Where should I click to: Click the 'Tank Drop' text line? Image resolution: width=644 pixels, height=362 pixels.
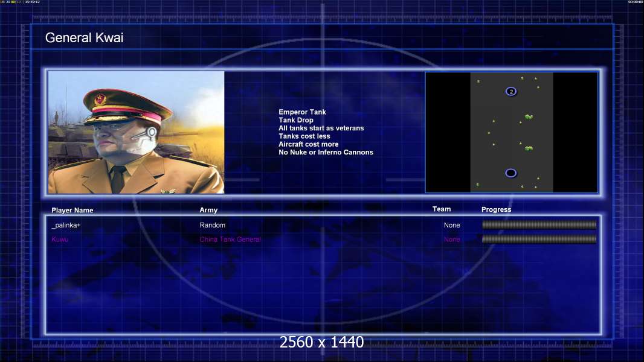pos(295,120)
